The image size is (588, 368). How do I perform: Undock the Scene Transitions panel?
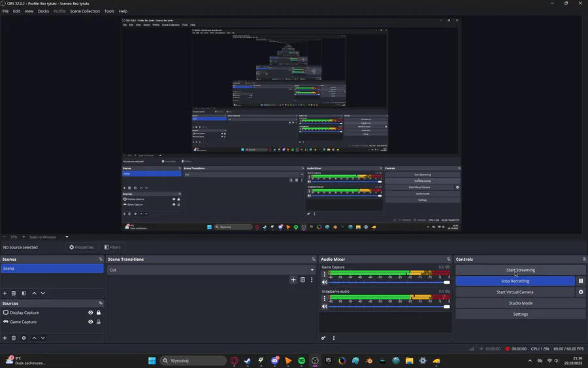pos(314,259)
